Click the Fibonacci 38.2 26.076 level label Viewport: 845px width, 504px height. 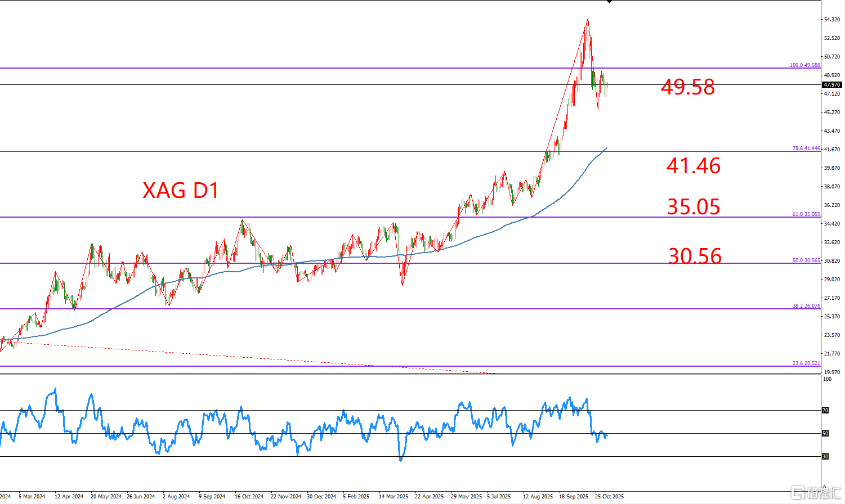[806, 306]
